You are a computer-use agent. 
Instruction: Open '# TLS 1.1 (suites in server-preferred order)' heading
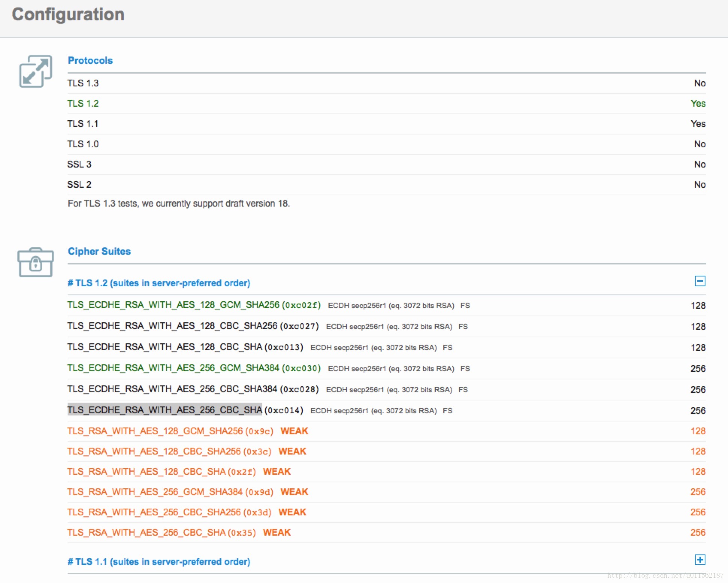click(159, 562)
